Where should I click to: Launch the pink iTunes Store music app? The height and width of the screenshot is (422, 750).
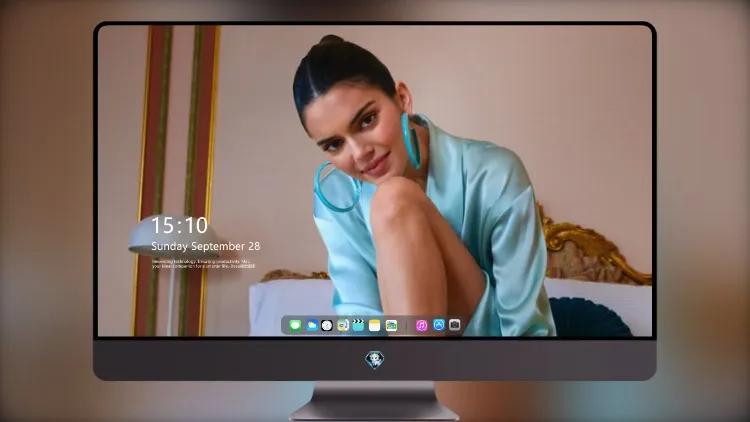click(421, 325)
